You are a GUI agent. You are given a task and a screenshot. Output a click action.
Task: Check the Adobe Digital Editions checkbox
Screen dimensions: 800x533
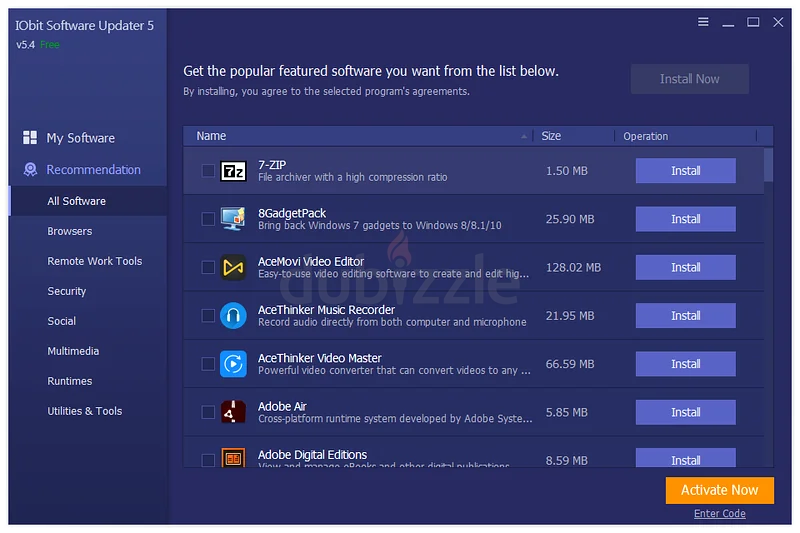[x=208, y=460]
